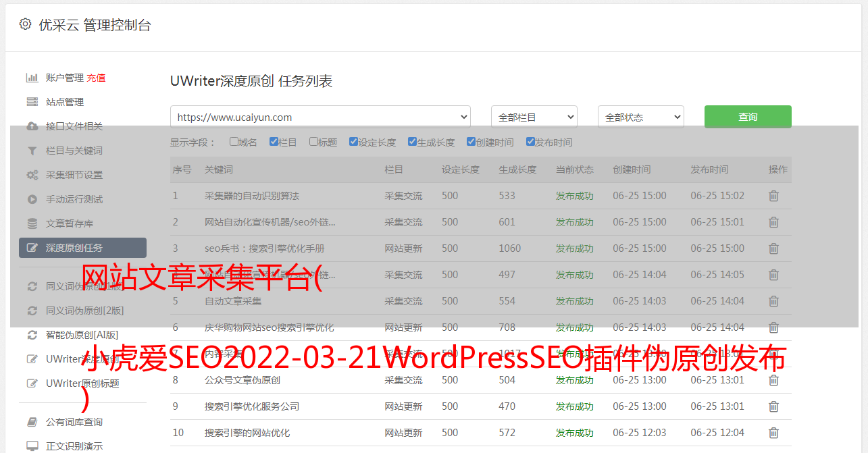This screenshot has width=868, height=453.
Task: Click the 优采云 管理控制台 header title
Action: tap(95, 25)
